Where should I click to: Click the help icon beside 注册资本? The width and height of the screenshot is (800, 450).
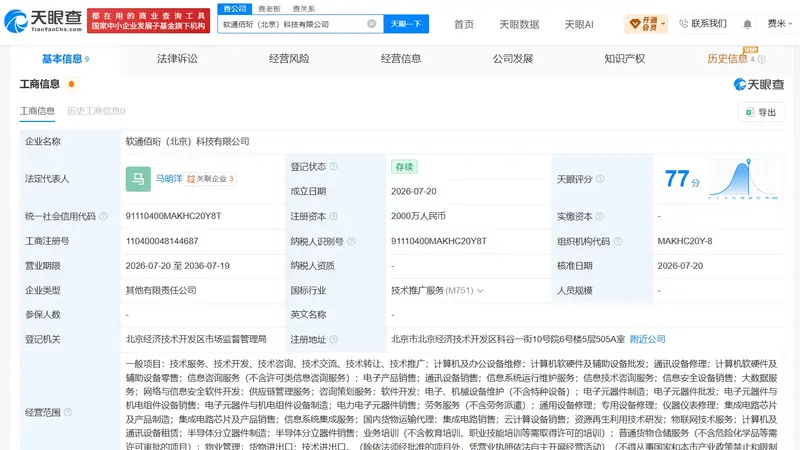click(x=333, y=216)
